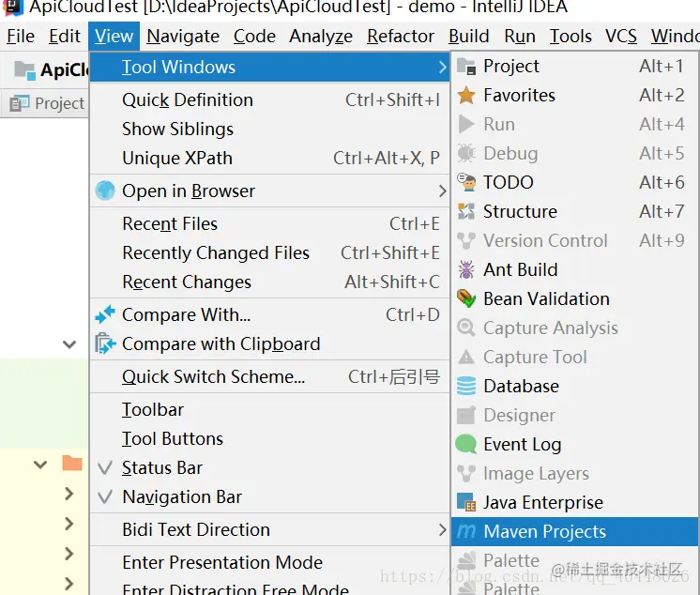This screenshot has height=595, width=700.
Task: Click the Ant Build ant icon
Action: coord(466,269)
